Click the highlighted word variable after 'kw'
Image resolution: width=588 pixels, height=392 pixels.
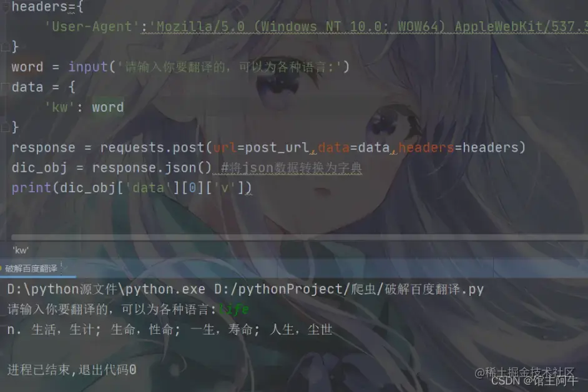click(108, 107)
